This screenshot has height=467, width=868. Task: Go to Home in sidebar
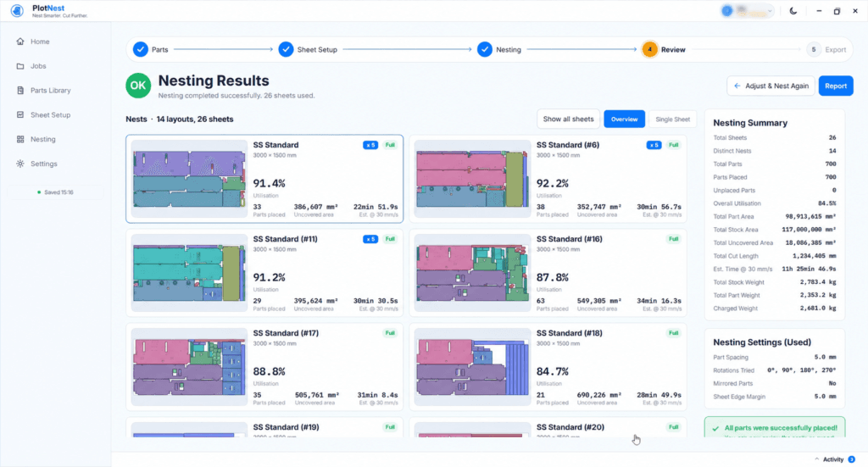coord(40,42)
